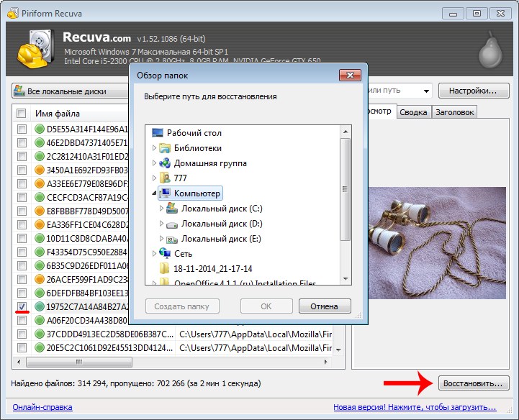Check the box for file D5E55A314F144E96A
This screenshot has width=519, height=420.
tap(22, 129)
